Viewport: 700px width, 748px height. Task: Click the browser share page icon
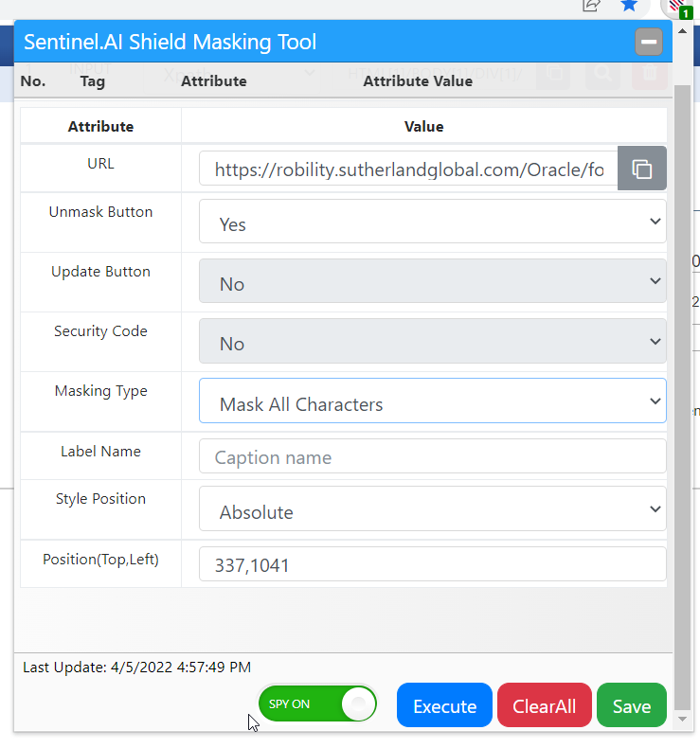click(x=591, y=6)
